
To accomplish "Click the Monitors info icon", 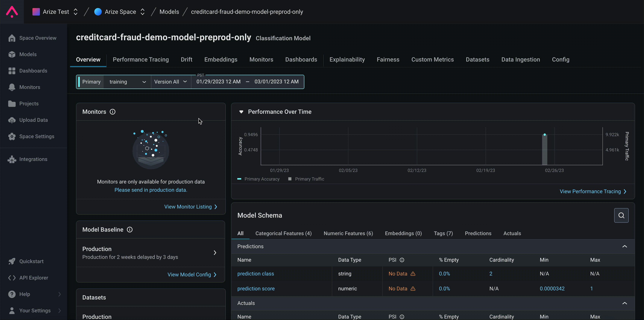I will tap(113, 112).
